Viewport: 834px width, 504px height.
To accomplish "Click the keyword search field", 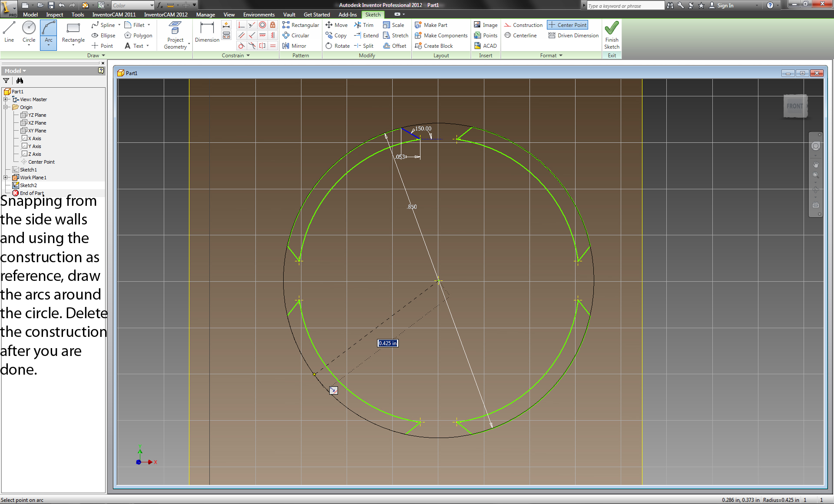I will (625, 6).
